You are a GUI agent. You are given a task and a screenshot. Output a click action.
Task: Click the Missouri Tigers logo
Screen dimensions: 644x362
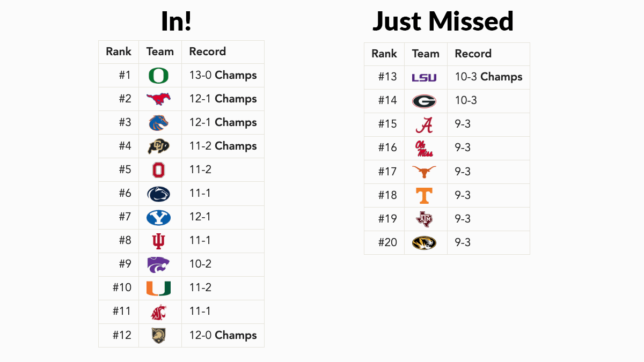(424, 243)
